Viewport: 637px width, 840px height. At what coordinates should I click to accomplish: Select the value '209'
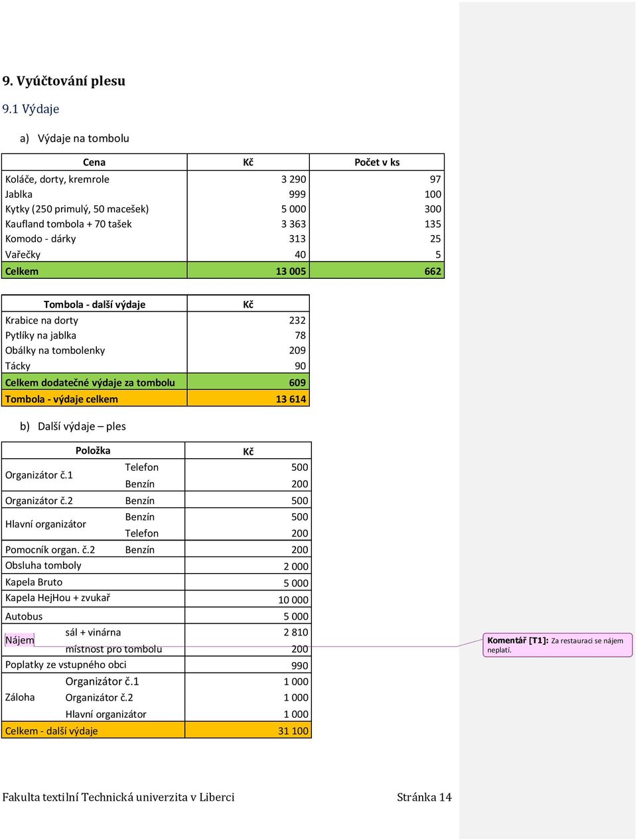click(x=297, y=351)
